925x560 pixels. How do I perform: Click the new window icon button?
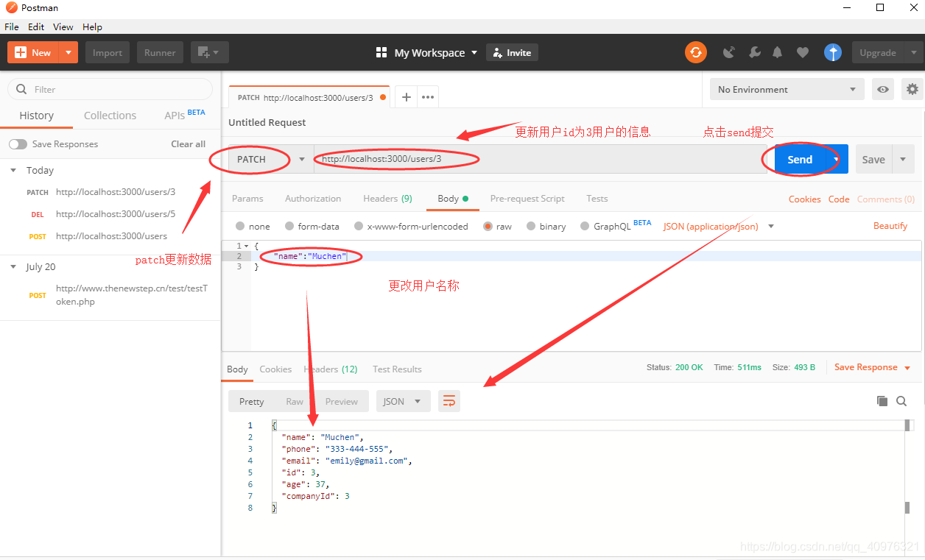(210, 52)
